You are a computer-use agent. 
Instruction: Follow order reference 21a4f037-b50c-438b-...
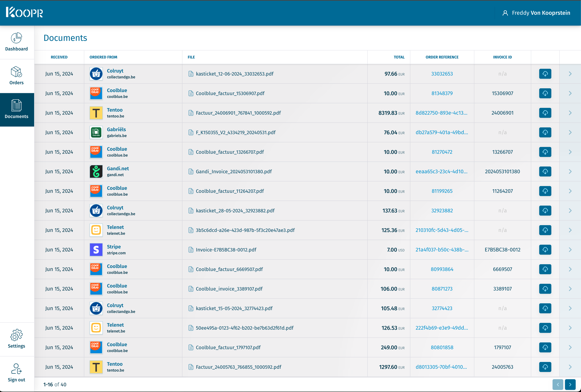pyautogui.click(x=442, y=250)
